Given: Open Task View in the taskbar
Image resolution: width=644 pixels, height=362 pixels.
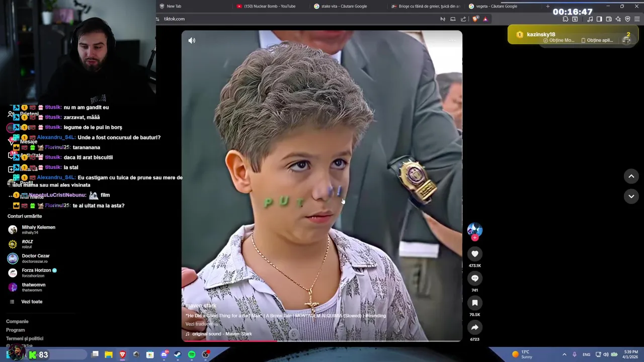Looking at the screenshot, I should pos(95,354).
